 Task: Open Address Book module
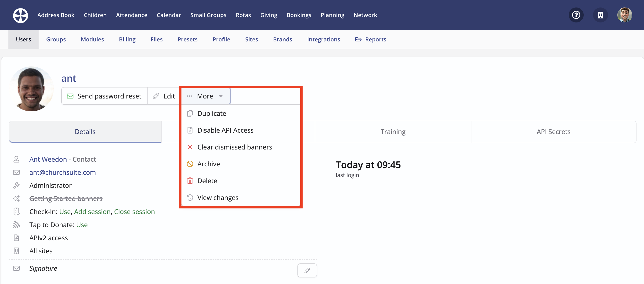coord(56,15)
